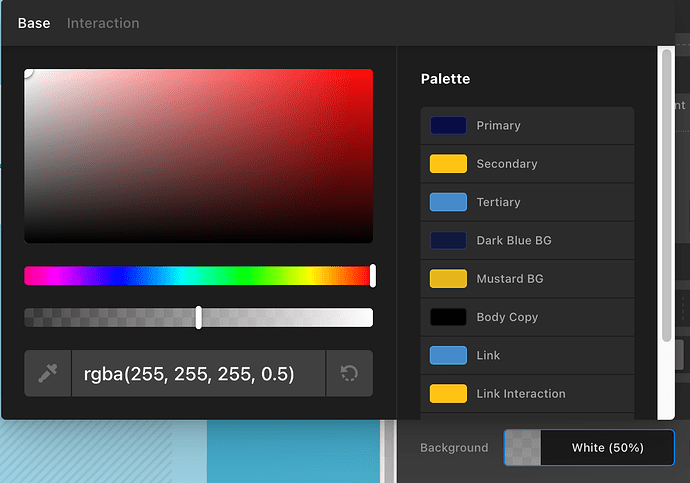Viewport: 690px width, 483px height.
Task: Click the Background White (50%) color field
Action: coord(607,448)
